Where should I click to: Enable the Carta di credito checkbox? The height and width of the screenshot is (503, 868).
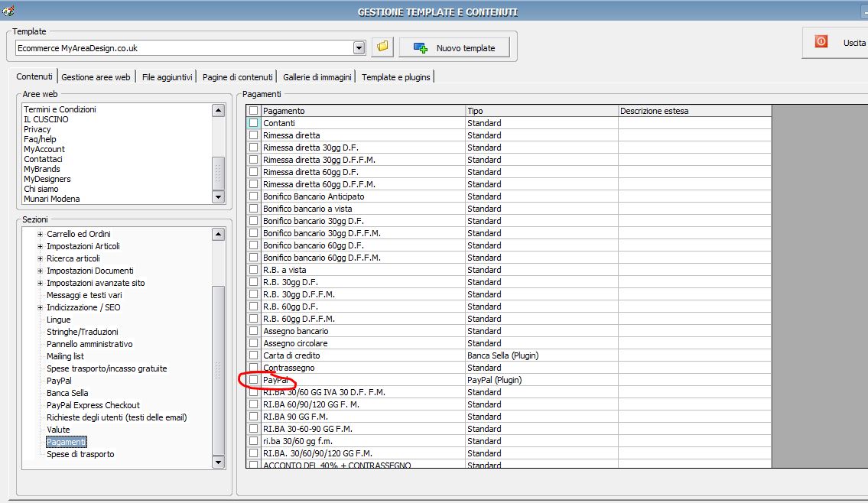pyautogui.click(x=254, y=355)
